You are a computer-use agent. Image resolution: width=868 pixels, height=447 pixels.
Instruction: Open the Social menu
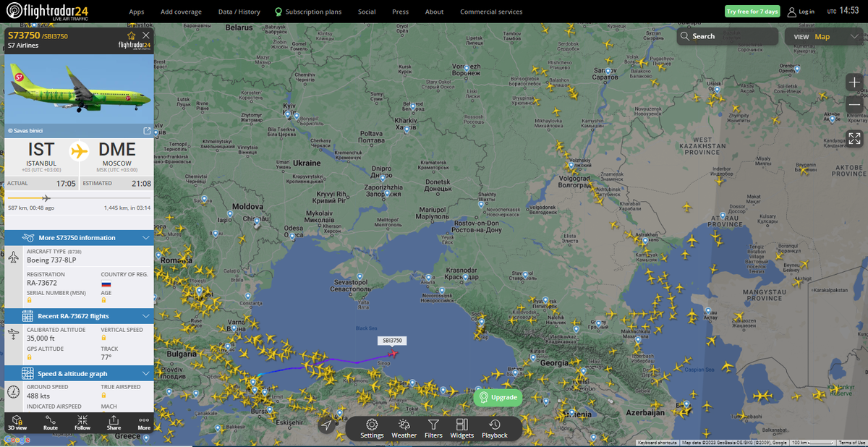click(367, 12)
